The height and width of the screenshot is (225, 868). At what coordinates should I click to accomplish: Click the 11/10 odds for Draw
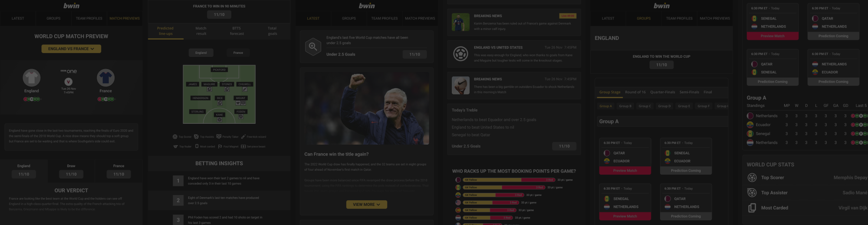(71, 174)
